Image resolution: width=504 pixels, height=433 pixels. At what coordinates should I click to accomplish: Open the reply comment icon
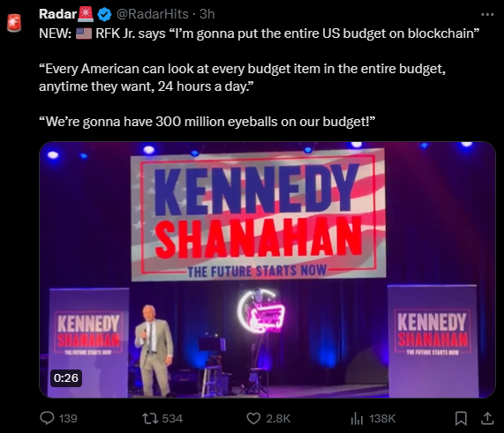[x=47, y=418]
